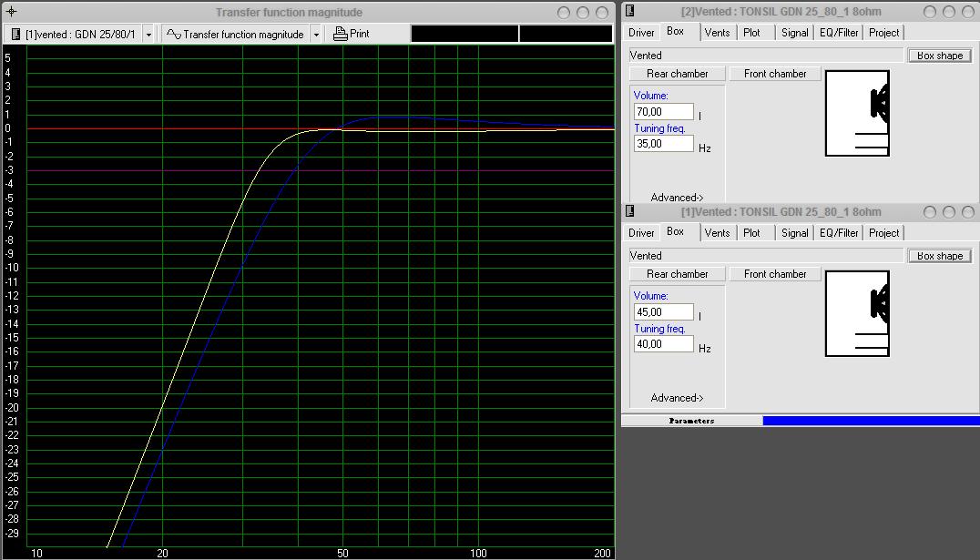This screenshot has width=980, height=560.
Task: Click the 70,00 Volume field
Action: (663, 111)
